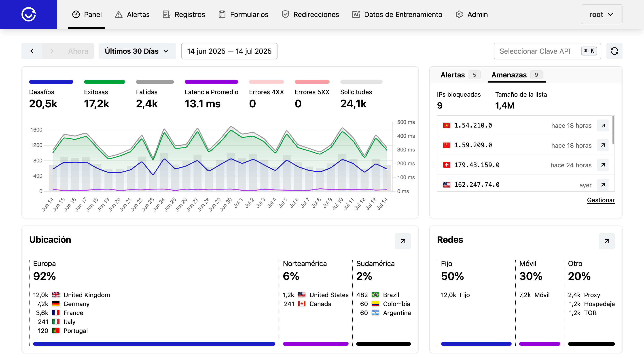This screenshot has width=644, height=358.
Task: Click the refresh data icon button
Action: pos(614,51)
